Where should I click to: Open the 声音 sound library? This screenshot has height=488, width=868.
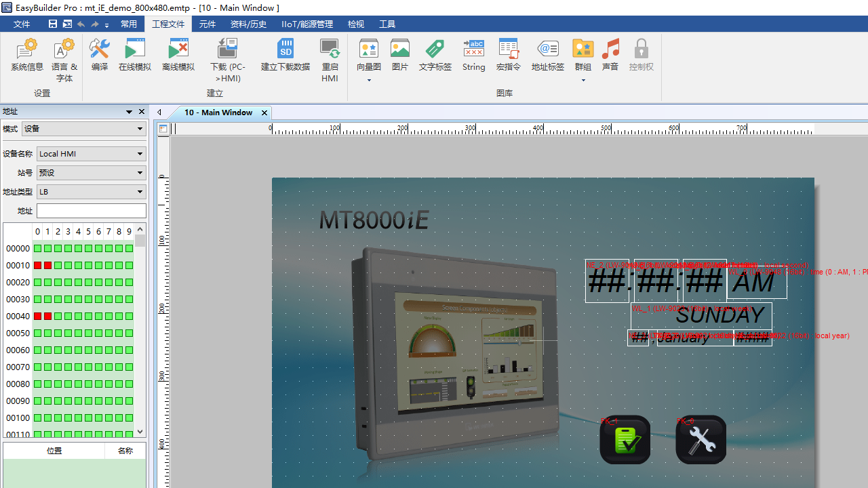tap(610, 55)
